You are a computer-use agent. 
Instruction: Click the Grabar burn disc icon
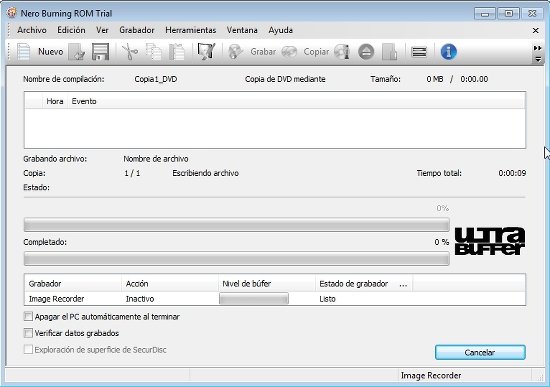(x=236, y=52)
